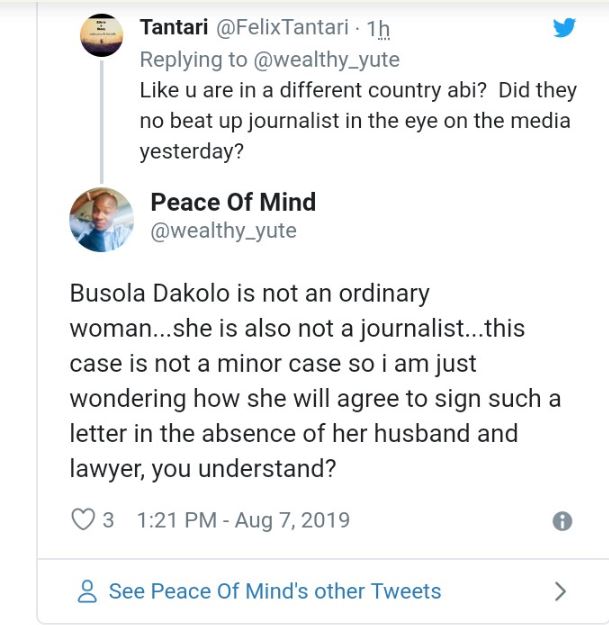
Task: Click the thread line connecting the tweets
Action: pos(101,120)
